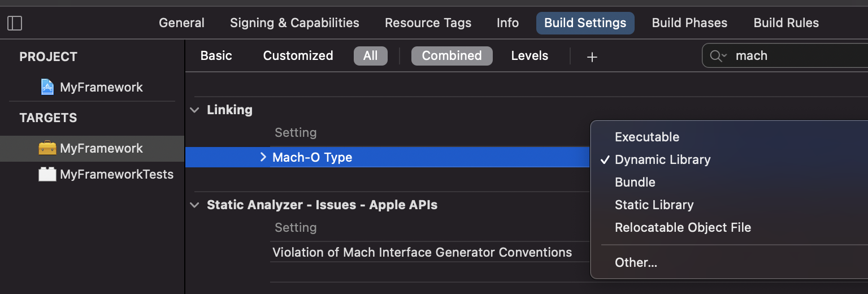Select Executable in Mach-O Type menu

coord(647,137)
